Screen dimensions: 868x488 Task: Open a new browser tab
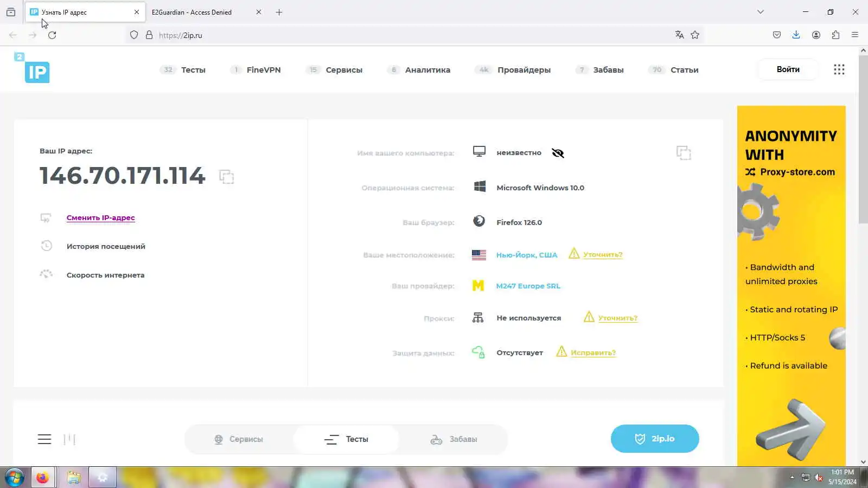(279, 12)
